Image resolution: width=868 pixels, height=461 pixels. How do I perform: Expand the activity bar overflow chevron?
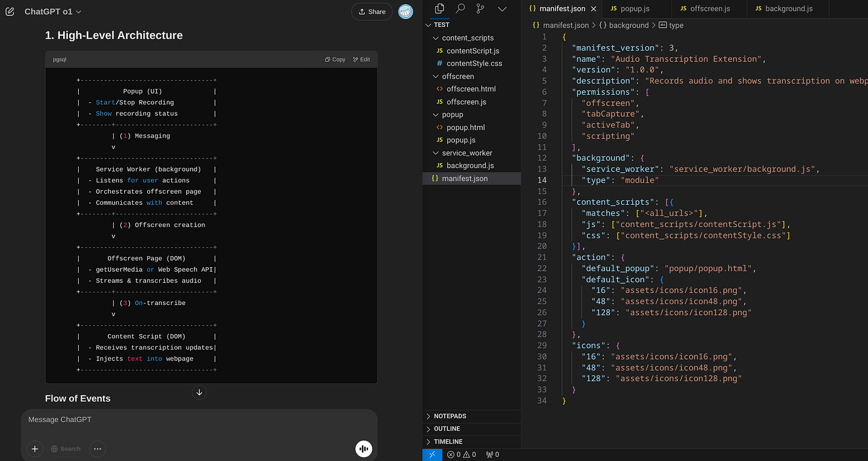(x=502, y=9)
